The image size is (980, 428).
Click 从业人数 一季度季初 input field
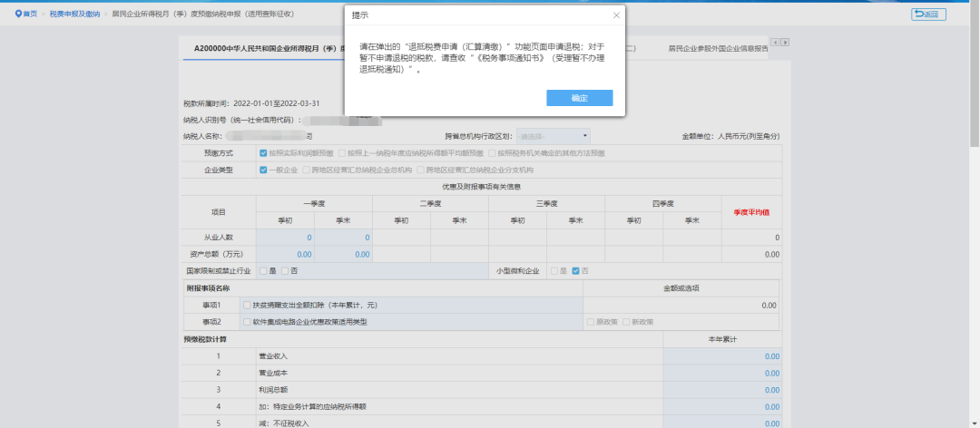(x=286, y=238)
